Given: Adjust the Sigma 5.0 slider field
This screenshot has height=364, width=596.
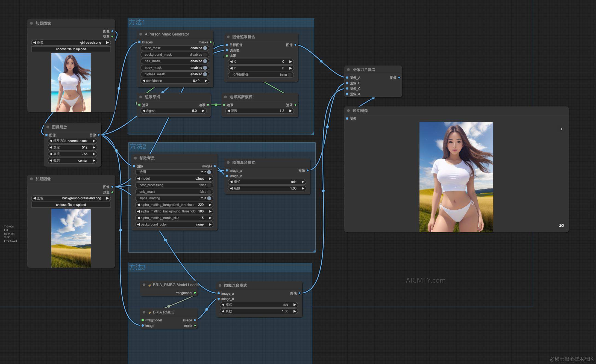Looking at the screenshot, I should 174,111.
